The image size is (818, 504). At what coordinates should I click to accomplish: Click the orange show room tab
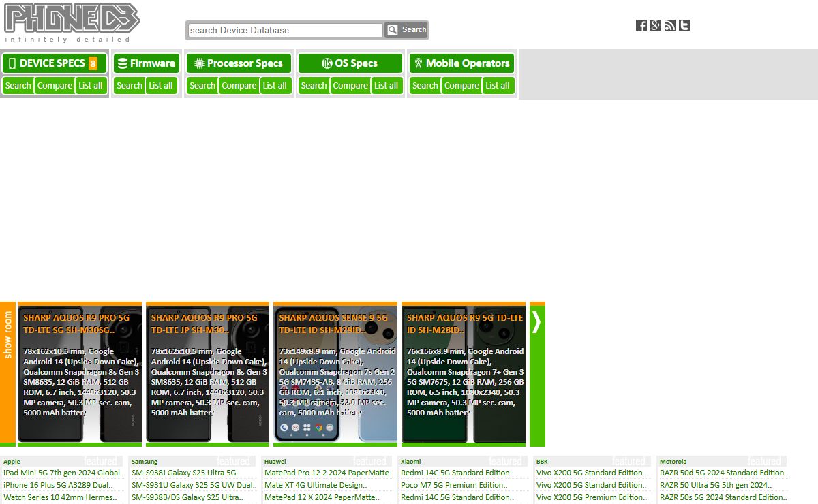click(7, 374)
